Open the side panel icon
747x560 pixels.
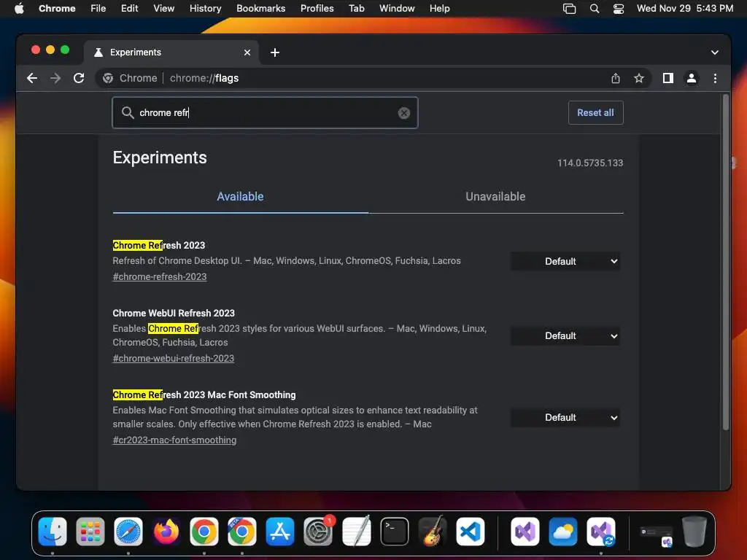click(668, 78)
